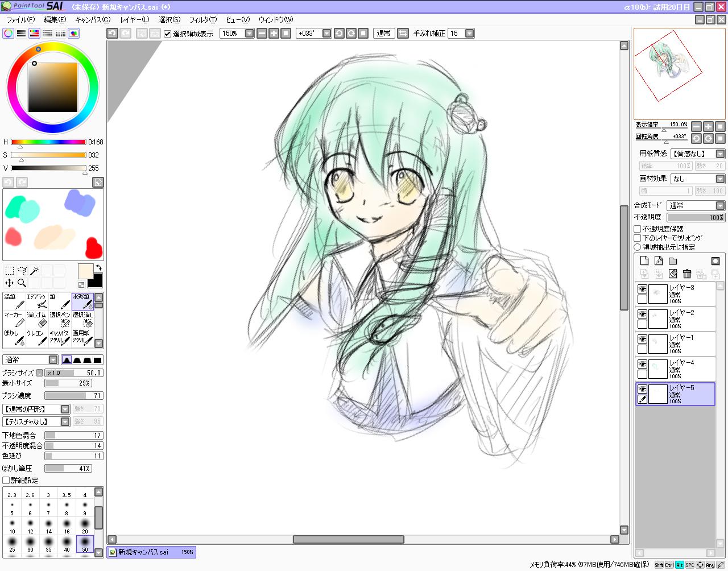This screenshot has height=571, width=728.
Task: Open the ファイル menu
Action: click(21, 20)
